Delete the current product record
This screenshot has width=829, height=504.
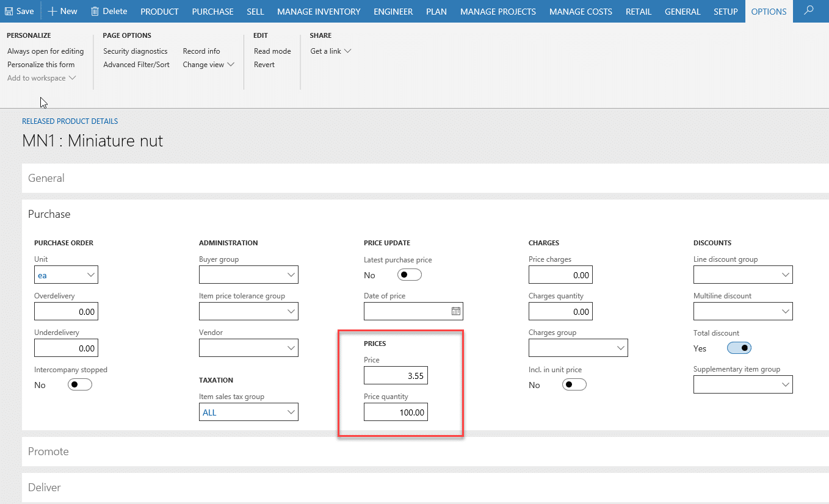[109, 11]
